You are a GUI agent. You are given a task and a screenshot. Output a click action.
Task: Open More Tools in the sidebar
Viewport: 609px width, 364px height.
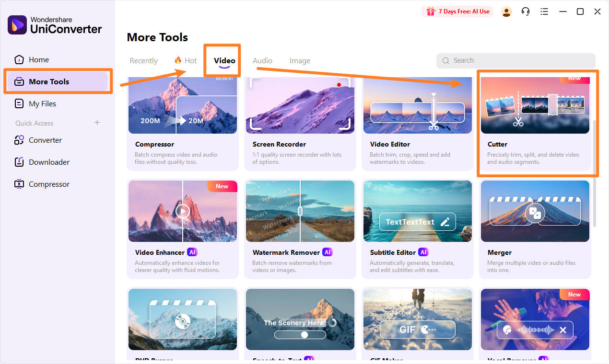58,81
